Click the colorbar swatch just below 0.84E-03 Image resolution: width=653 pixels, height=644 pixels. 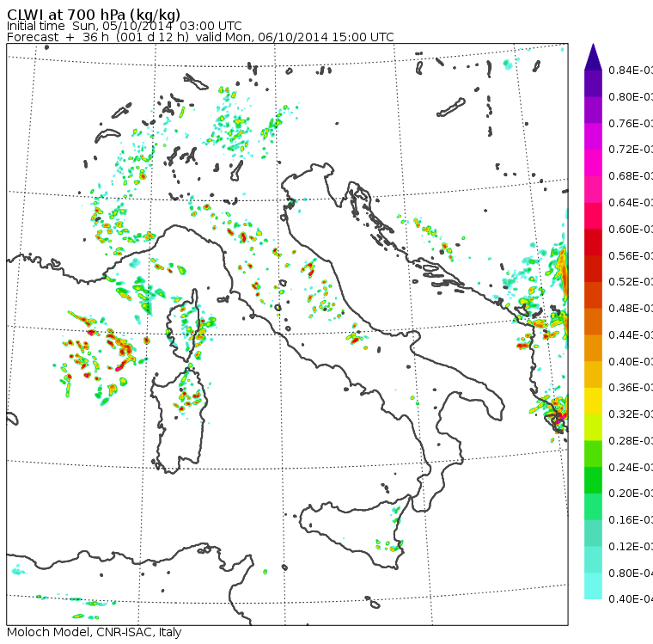point(593,83)
